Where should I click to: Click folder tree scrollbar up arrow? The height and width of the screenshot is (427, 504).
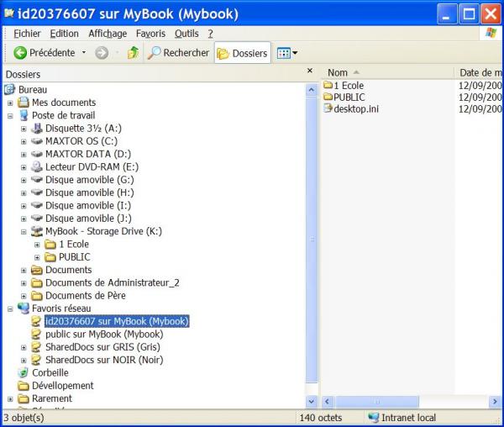312,90
